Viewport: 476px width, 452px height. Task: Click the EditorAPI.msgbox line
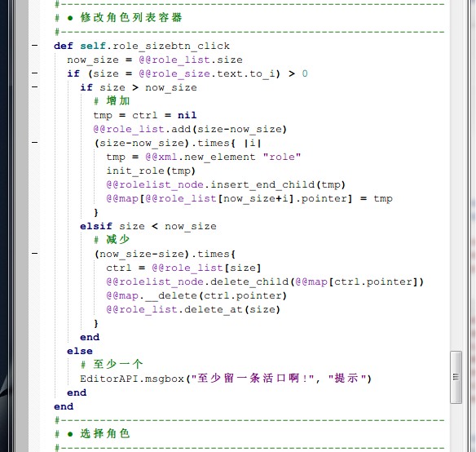click(226, 379)
